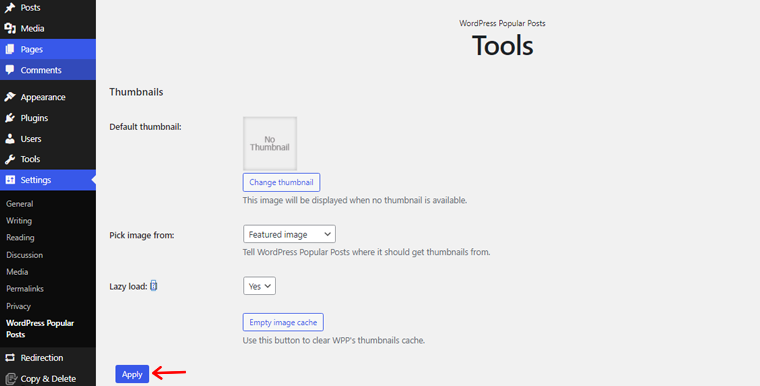Click the Change thumbnail button

[x=281, y=182]
